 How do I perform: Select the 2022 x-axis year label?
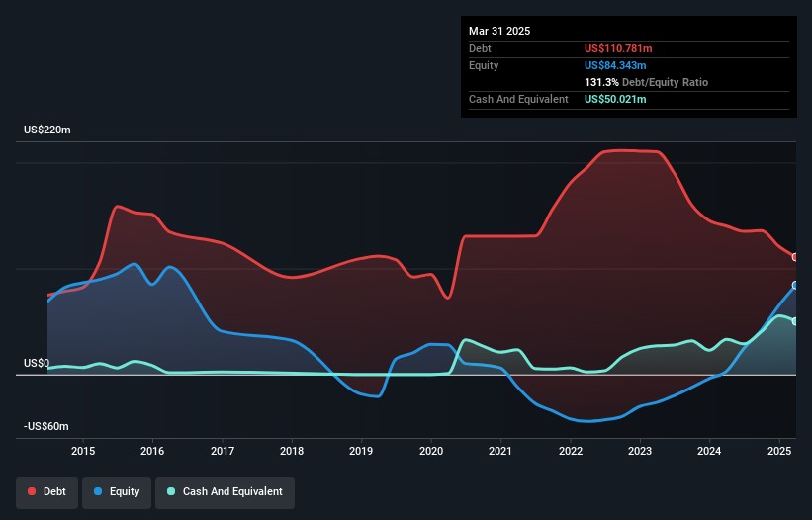tap(571, 452)
